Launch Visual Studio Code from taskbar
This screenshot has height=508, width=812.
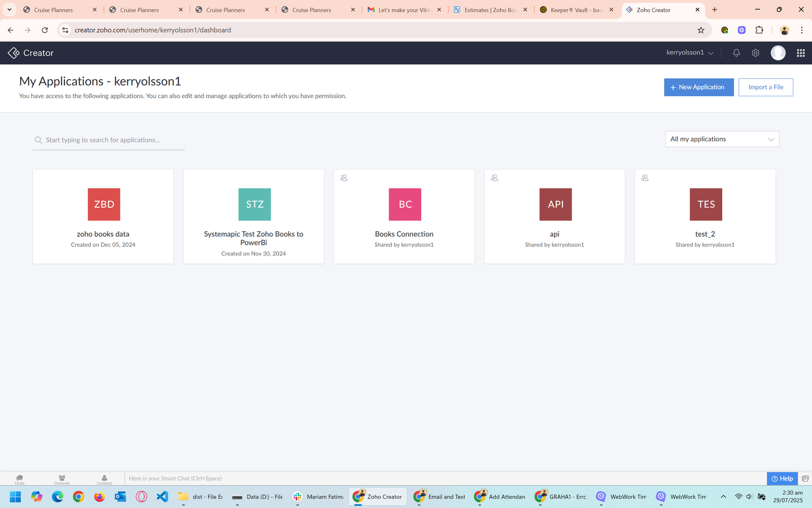(x=162, y=497)
